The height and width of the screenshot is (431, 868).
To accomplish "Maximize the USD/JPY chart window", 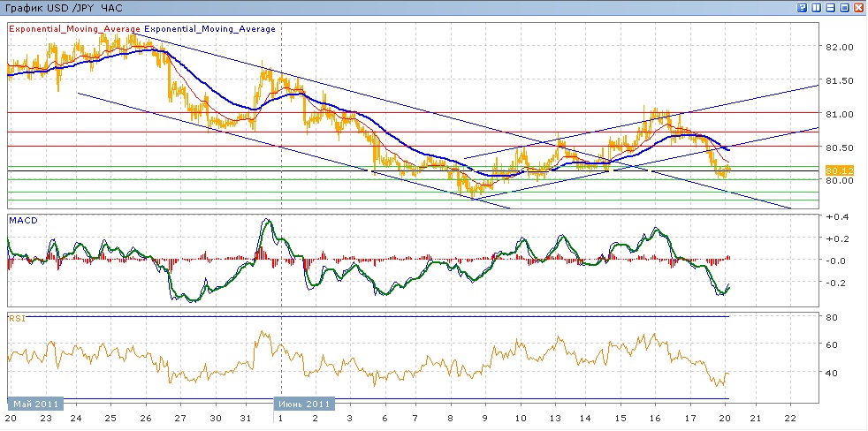I will pyautogui.click(x=844, y=8).
